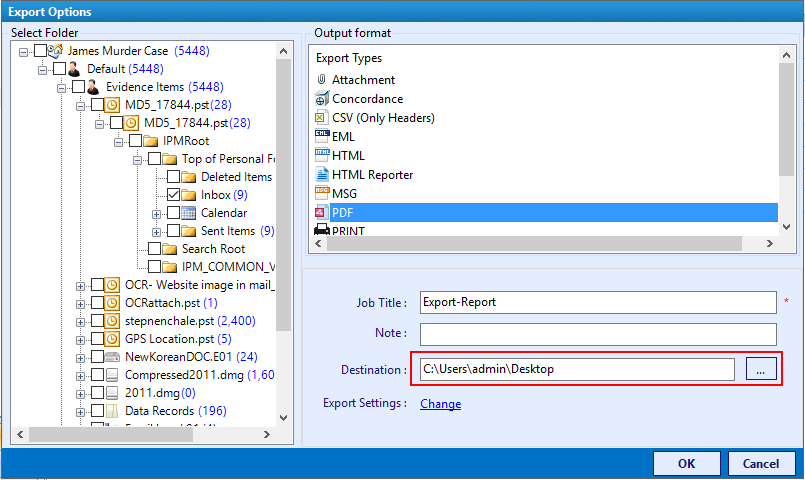Image resolution: width=805 pixels, height=480 pixels.
Task: Tick the Data Records (196) checkbox
Action: click(98, 411)
